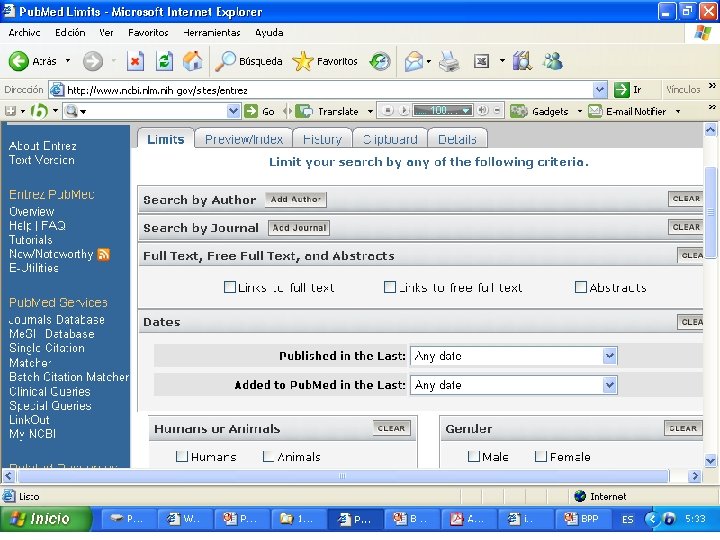Expand mail icon dropdown arrow
The height and width of the screenshot is (540, 720).
coord(428,61)
